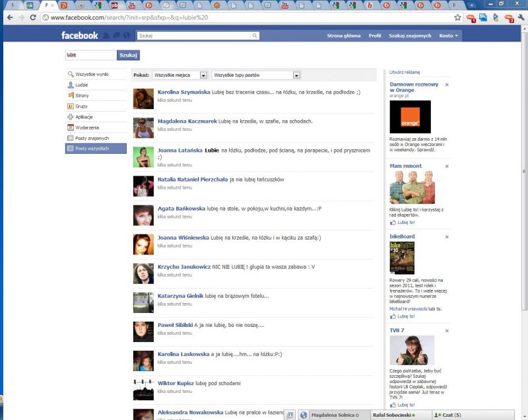Open Krzychu Janukowicz's profile link
528x420 pixels.
[x=184, y=267]
